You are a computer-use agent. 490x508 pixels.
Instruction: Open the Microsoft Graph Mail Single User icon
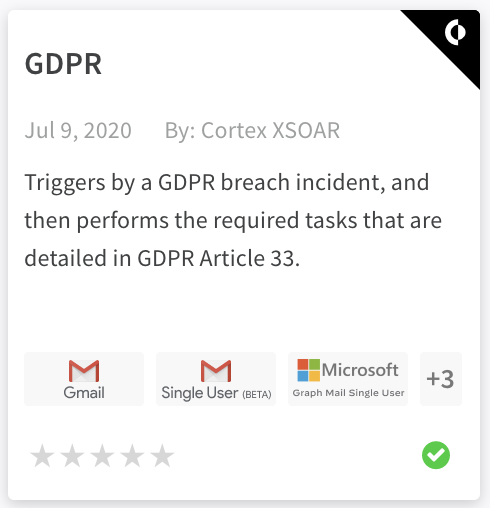(348, 379)
